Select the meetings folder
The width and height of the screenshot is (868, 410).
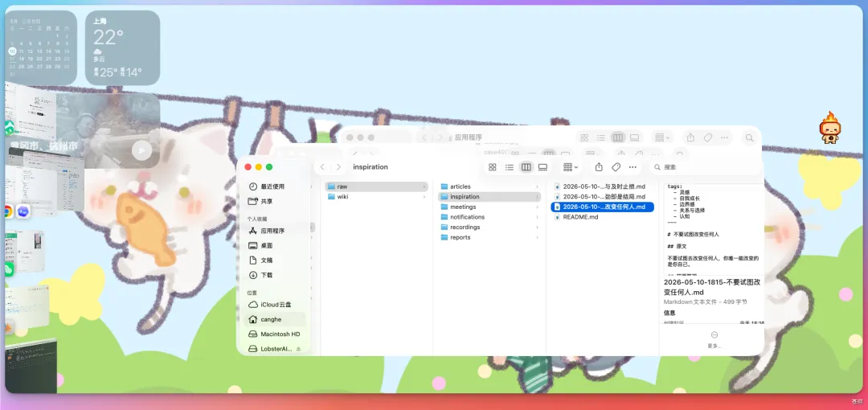[x=489, y=207]
